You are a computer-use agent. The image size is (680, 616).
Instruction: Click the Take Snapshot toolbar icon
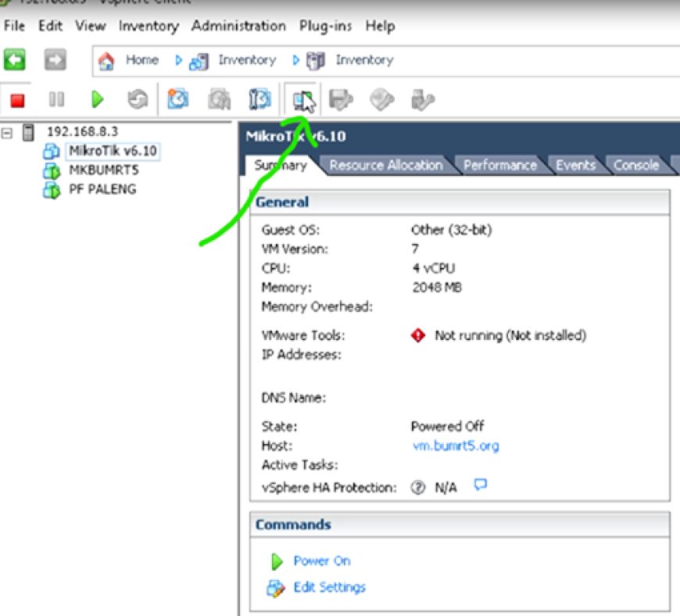[177, 99]
